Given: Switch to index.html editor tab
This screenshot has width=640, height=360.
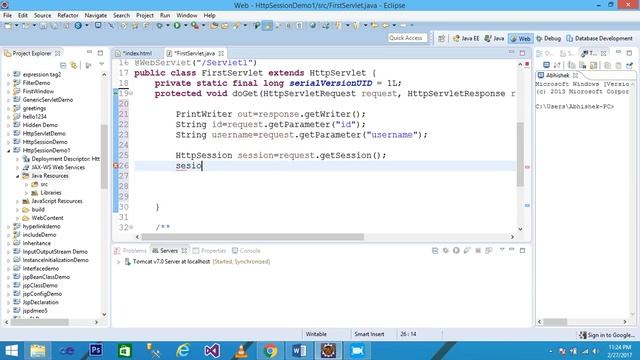Looking at the screenshot, I should pyautogui.click(x=137, y=53).
